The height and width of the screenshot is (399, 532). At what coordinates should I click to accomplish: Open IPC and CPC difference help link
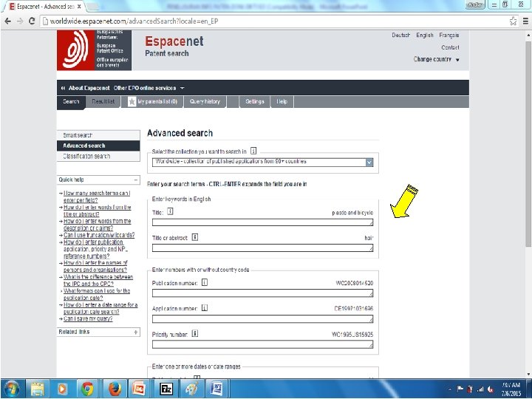pos(98,280)
